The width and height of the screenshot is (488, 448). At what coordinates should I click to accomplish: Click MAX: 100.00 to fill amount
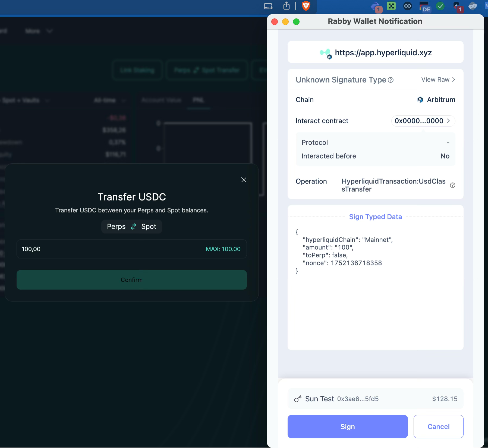(223, 249)
